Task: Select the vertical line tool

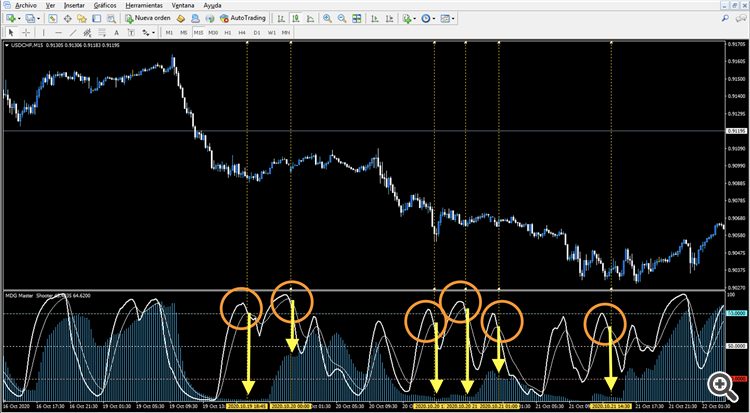Action: pos(44,33)
